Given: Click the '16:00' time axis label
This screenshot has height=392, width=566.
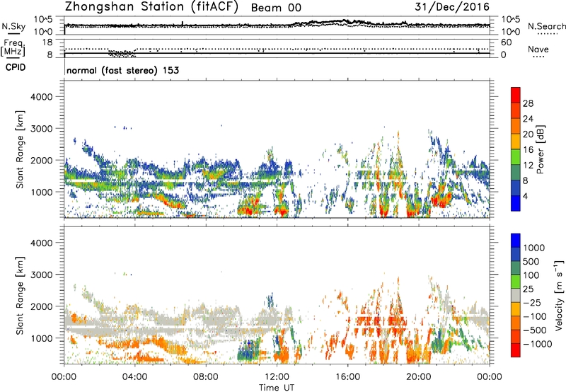Looking at the screenshot, I should pos(347,377).
